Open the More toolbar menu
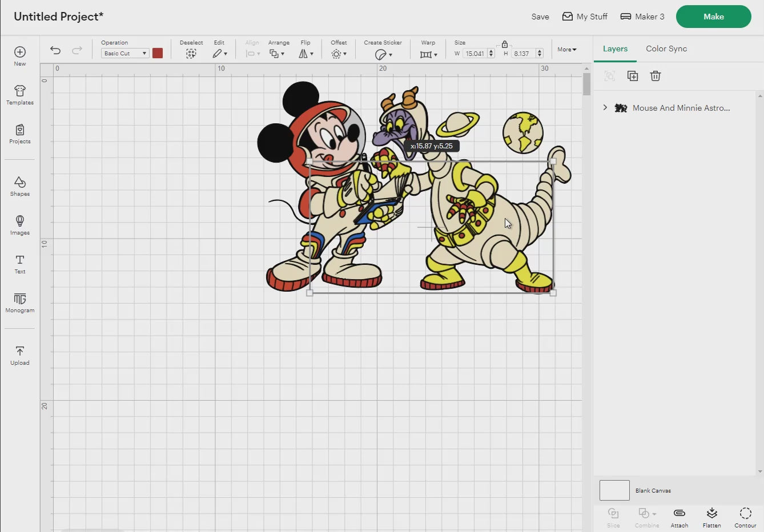Image resolution: width=764 pixels, height=532 pixels. click(x=567, y=50)
